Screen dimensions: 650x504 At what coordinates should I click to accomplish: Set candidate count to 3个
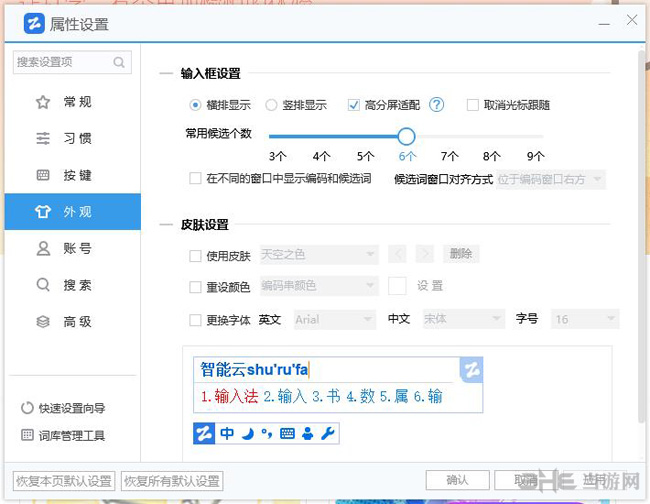277,156
